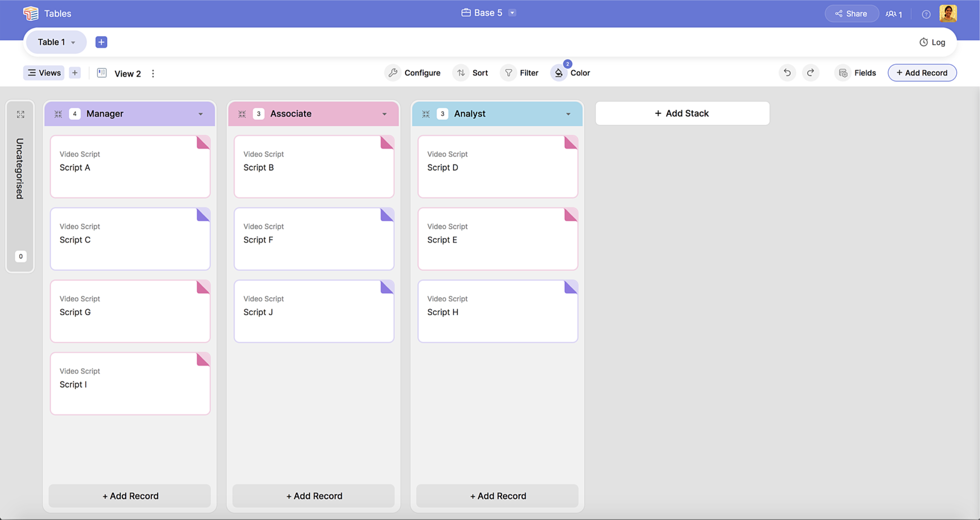Open the Script F record card
The width and height of the screenshot is (980, 520).
point(314,239)
